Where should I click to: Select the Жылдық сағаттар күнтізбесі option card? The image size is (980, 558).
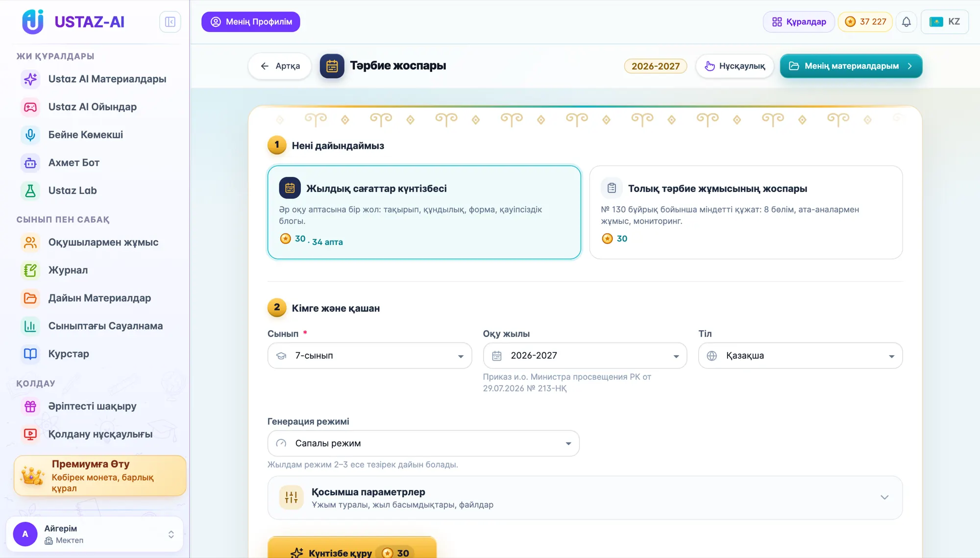point(424,212)
